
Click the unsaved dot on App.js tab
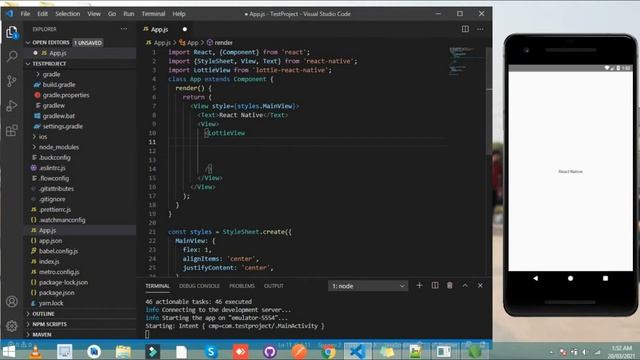click(185, 29)
